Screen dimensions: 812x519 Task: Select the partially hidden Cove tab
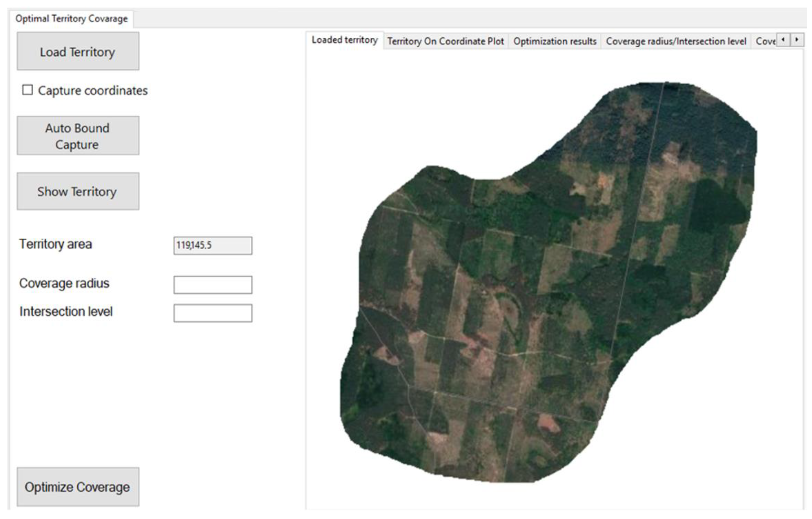pyautogui.click(x=764, y=41)
